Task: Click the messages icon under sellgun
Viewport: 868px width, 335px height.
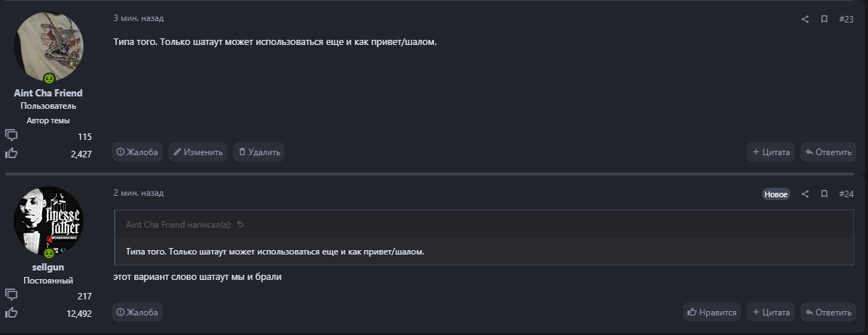Action: click(x=12, y=295)
